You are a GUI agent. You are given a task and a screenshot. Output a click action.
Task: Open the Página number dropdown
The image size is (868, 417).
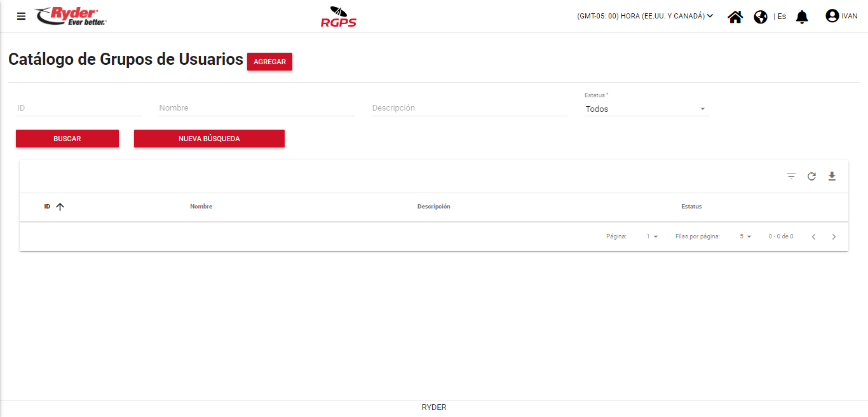(x=652, y=236)
